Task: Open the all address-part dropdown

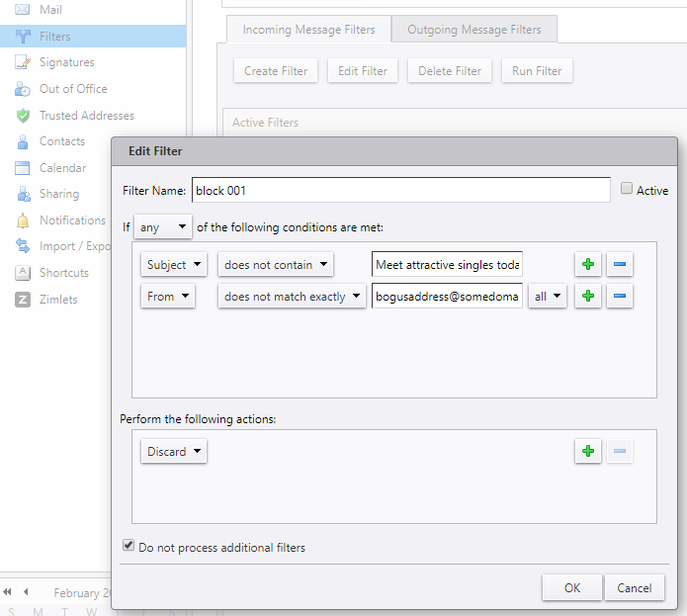Action: click(548, 297)
